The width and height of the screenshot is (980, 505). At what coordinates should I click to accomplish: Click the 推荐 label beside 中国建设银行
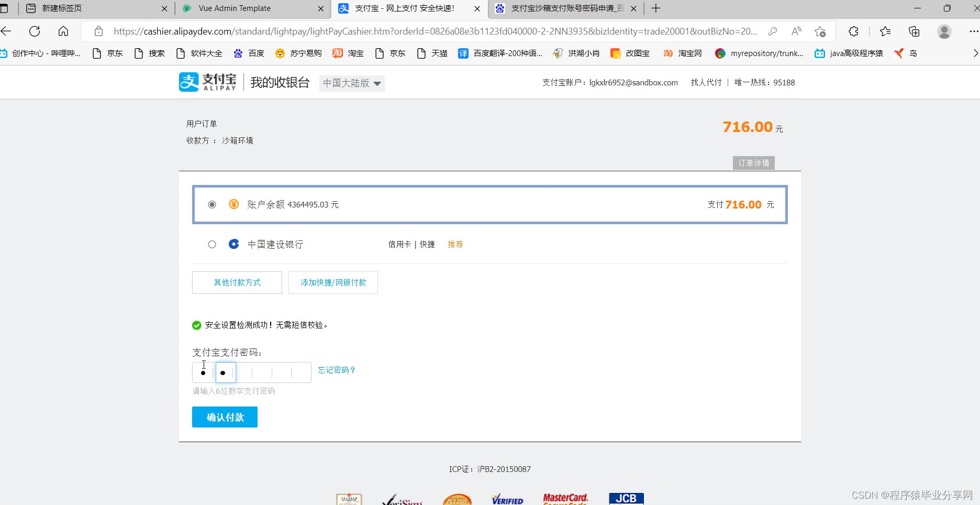(x=455, y=244)
